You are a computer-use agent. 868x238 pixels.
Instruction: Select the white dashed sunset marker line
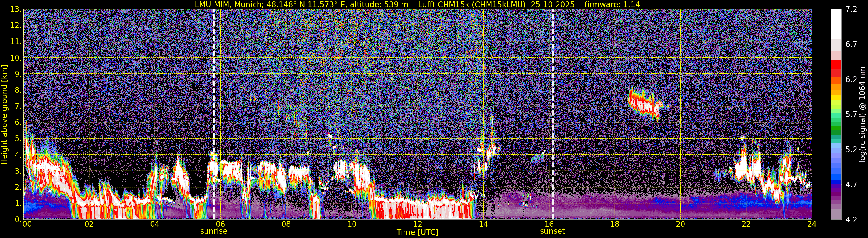point(553,114)
